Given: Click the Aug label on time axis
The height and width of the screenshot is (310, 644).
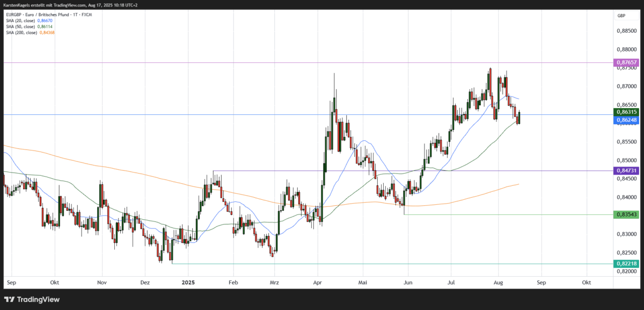Looking at the screenshot, I should point(497,282).
